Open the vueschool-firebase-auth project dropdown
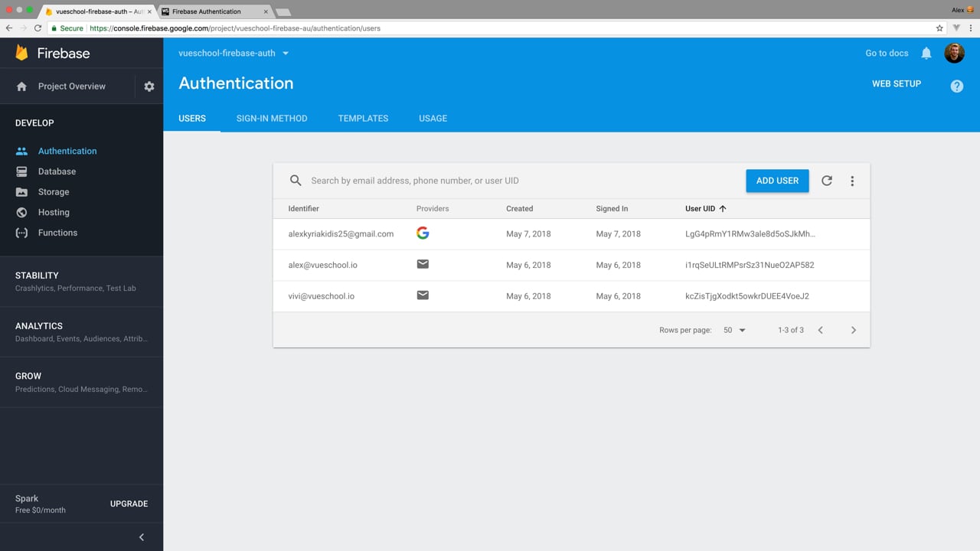980x551 pixels. pos(234,53)
